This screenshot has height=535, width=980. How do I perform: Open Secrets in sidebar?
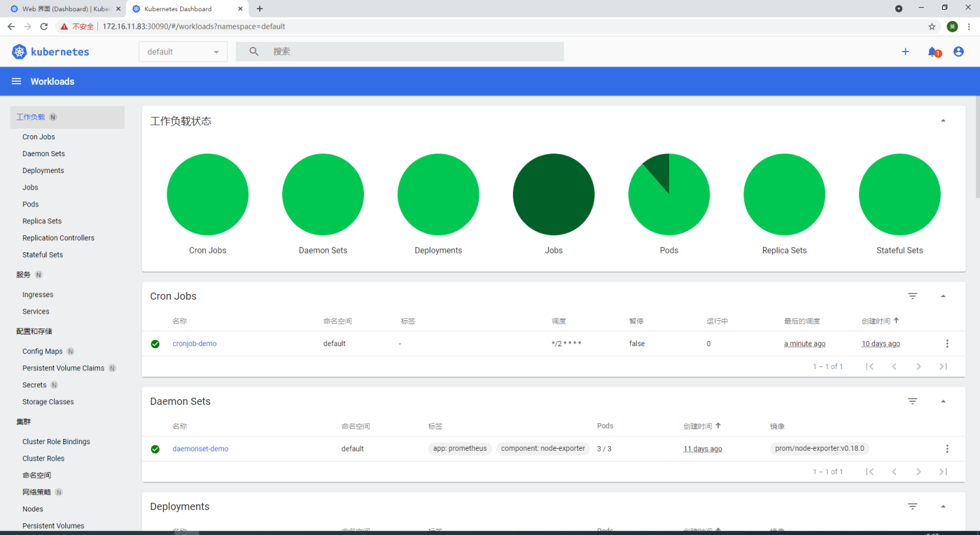(34, 385)
